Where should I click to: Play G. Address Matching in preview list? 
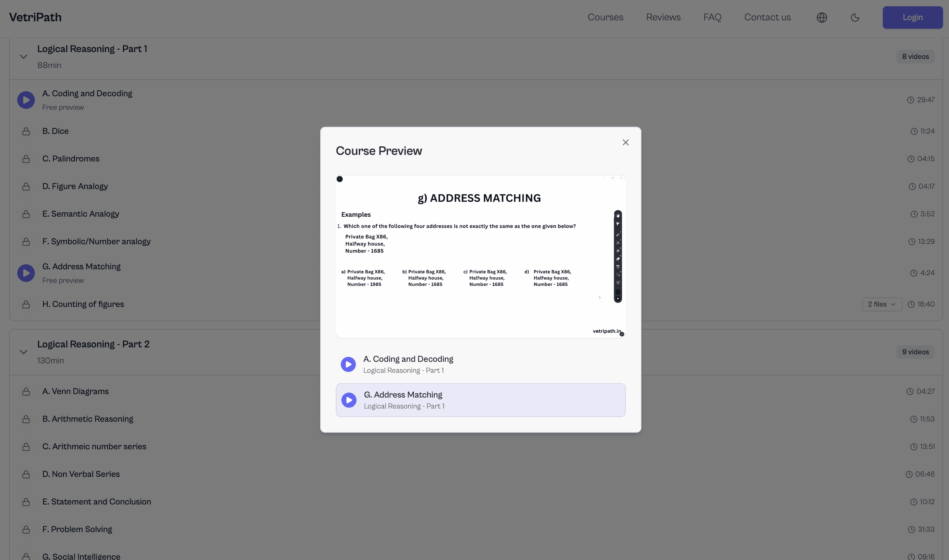pyautogui.click(x=349, y=400)
